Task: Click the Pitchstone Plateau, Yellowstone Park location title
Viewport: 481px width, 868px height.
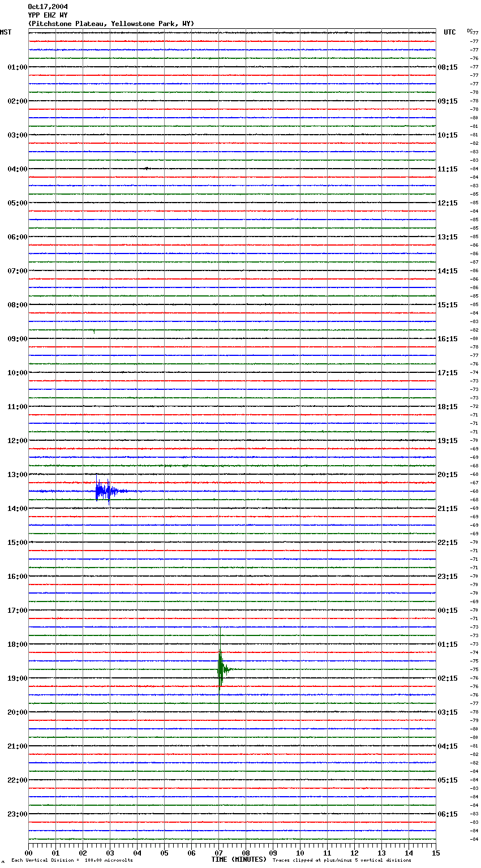Action: [x=111, y=24]
